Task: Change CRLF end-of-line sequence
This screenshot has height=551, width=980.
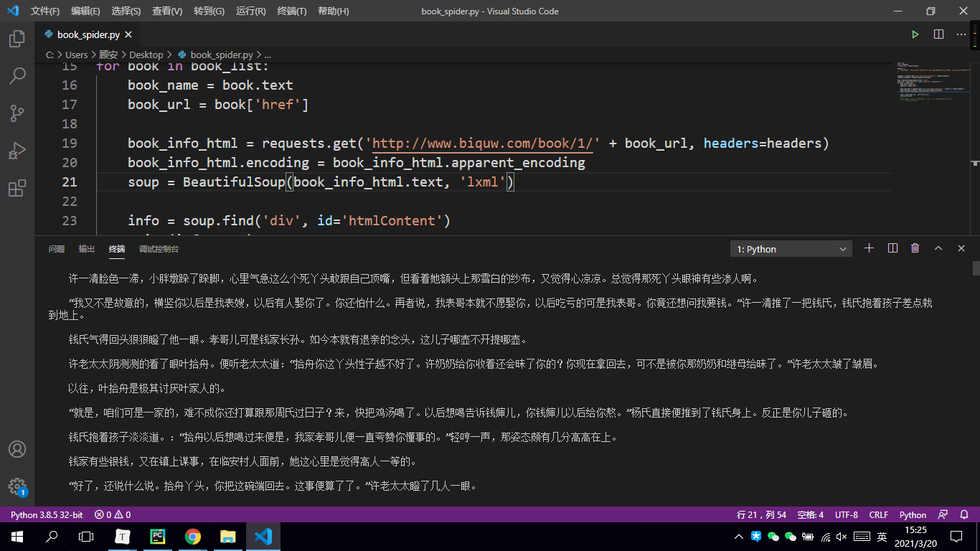Action: coord(878,514)
